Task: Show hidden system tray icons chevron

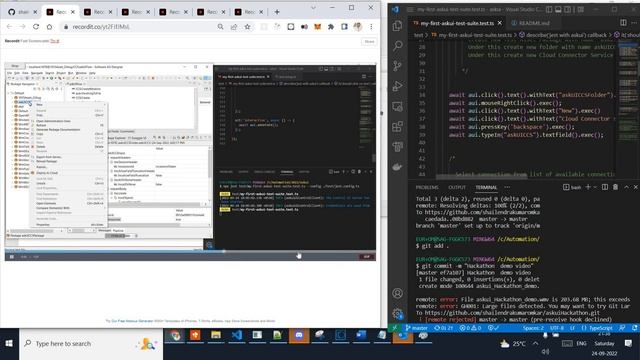Action: pos(535,344)
